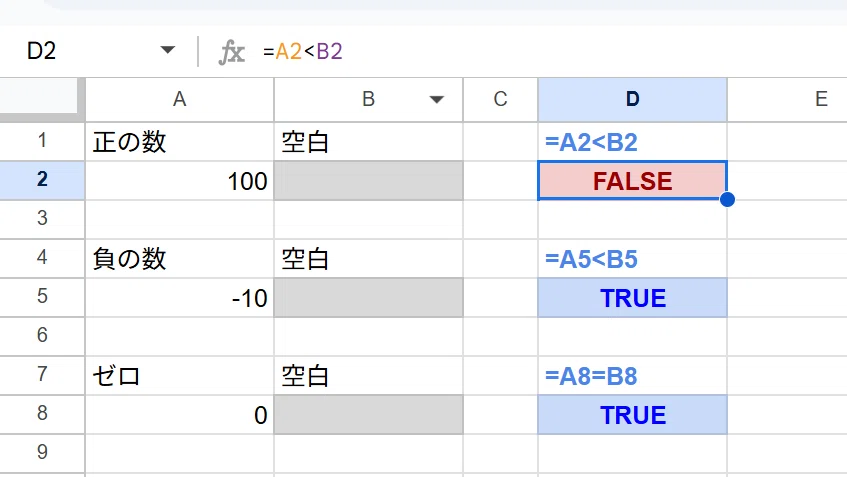Click the blue fill handle on D2
This screenshot has height=477, width=847.
(x=727, y=199)
